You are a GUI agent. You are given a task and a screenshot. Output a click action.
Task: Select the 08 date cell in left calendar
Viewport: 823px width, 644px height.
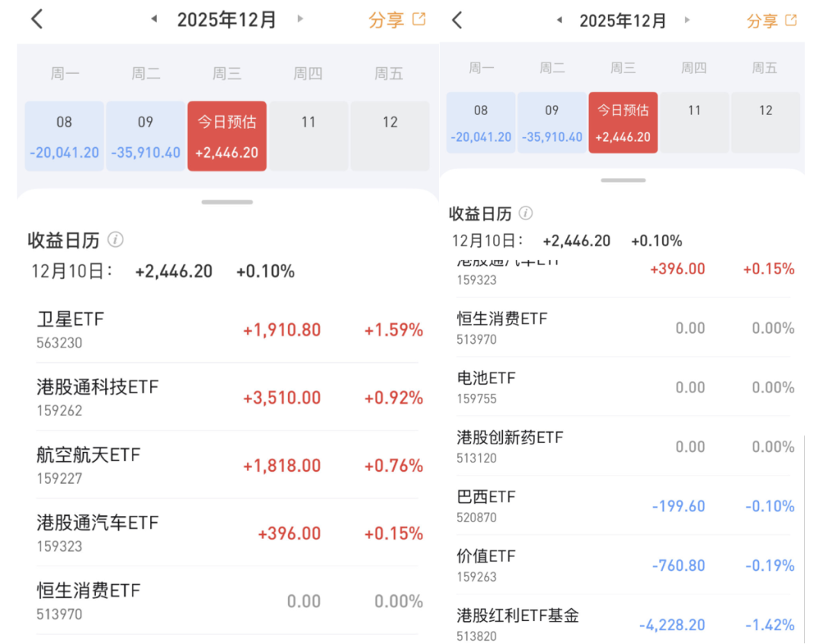65,136
